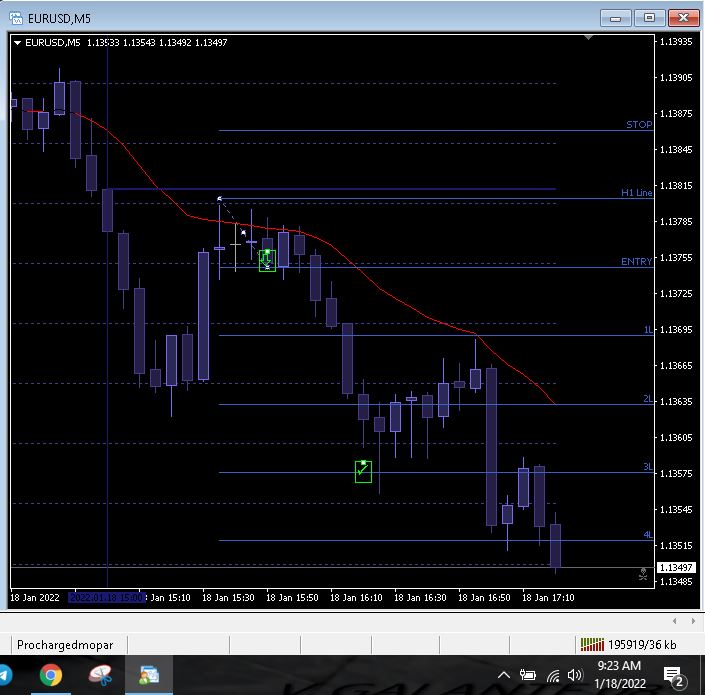Click the chart shift triangle marker
The width and height of the screenshot is (705, 695).
coord(588,38)
